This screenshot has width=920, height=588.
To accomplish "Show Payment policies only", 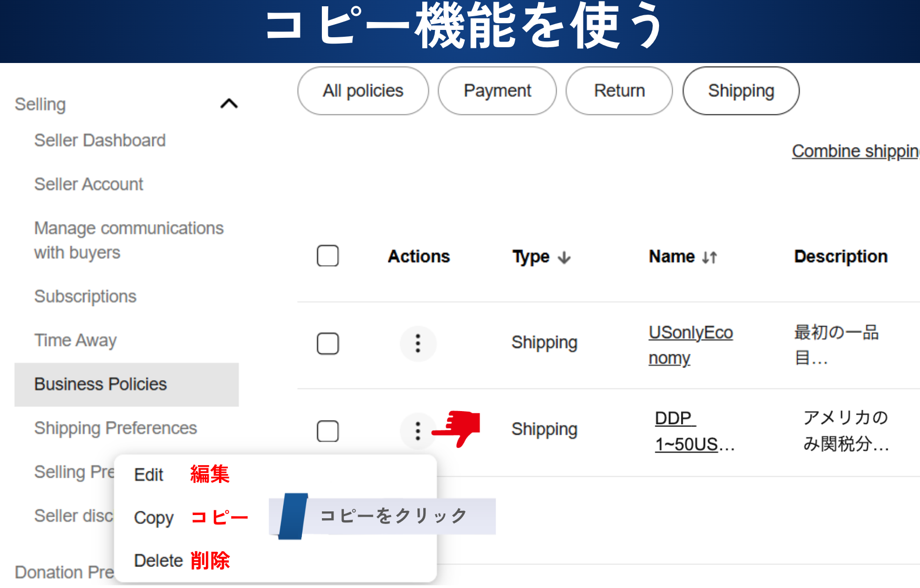I will pyautogui.click(x=497, y=91).
